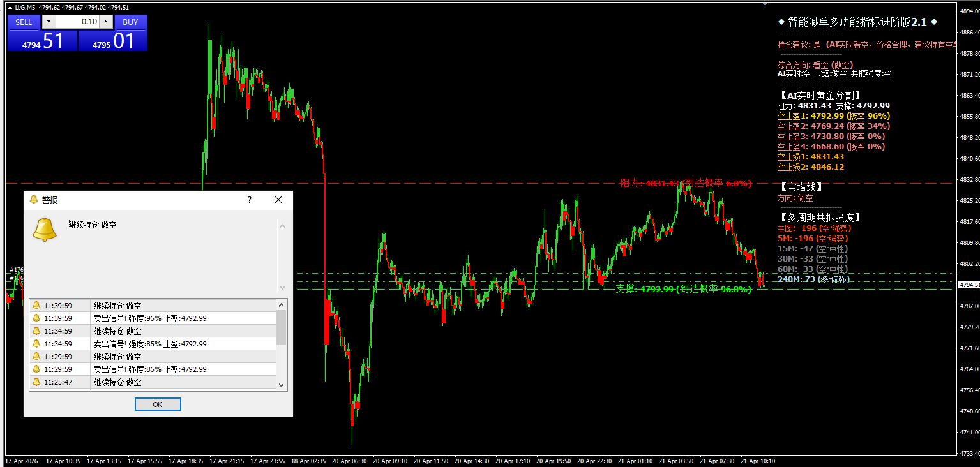Image resolution: width=980 pixels, height=467 pixels.
Task: Click the '空止损1: 4831.43' line
Action: 810,157
